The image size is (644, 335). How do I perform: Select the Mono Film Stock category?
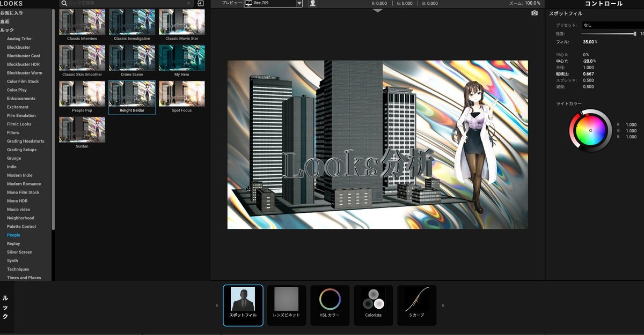coord(24,192)
